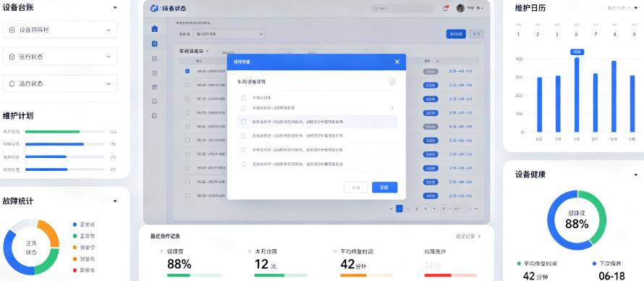The height and width of the screenshot is (281, 644).
Task: Uncheck the checked first table row checkbox
Action: tap(187, 71)
